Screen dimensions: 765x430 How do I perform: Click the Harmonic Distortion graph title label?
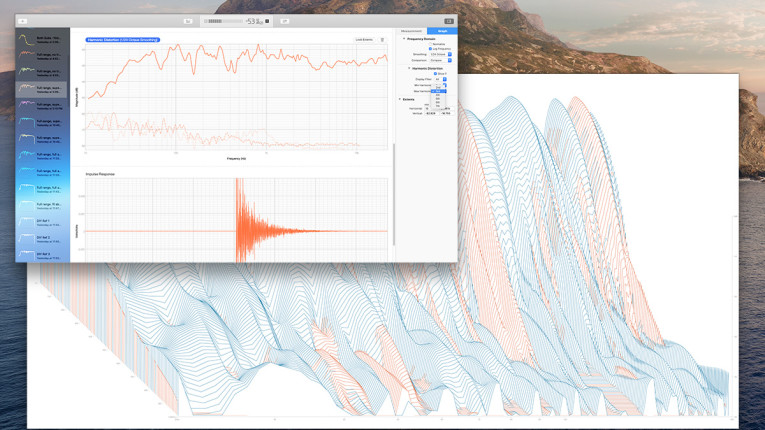pos(122,40)
